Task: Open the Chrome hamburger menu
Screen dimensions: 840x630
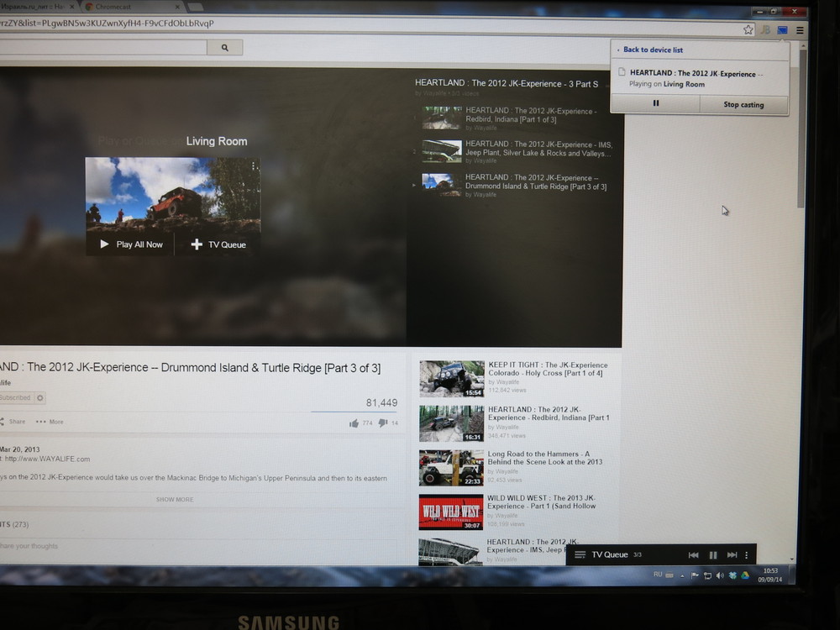Action: [800, 30]
